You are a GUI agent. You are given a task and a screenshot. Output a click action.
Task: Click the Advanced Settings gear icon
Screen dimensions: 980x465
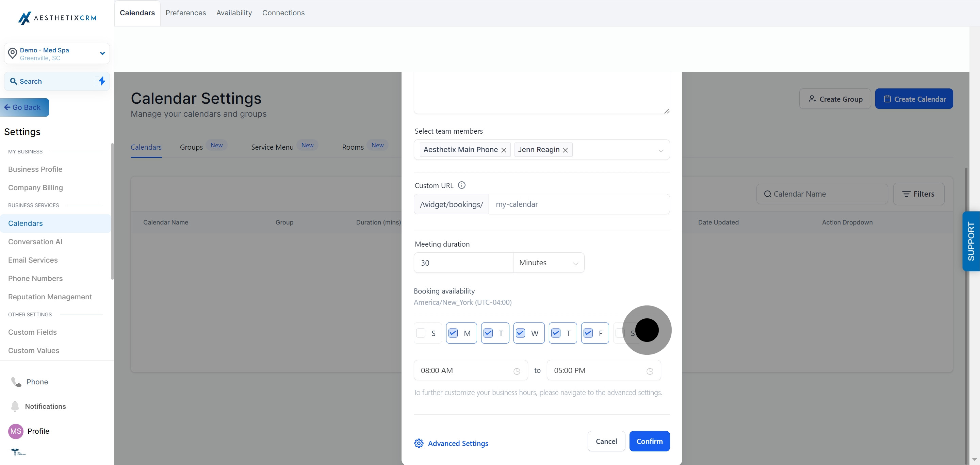419,443
